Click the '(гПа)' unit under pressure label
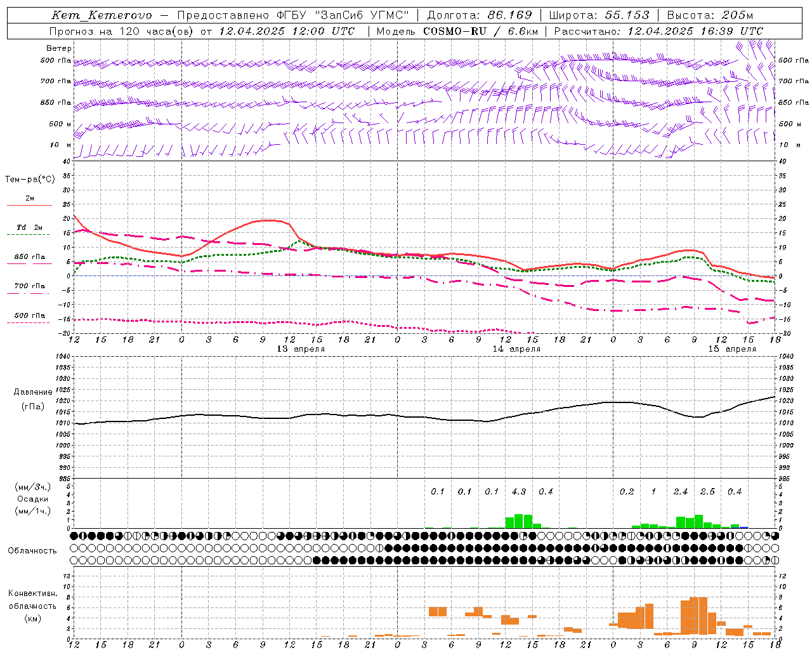812x650 pixels. tap(33, 406)
